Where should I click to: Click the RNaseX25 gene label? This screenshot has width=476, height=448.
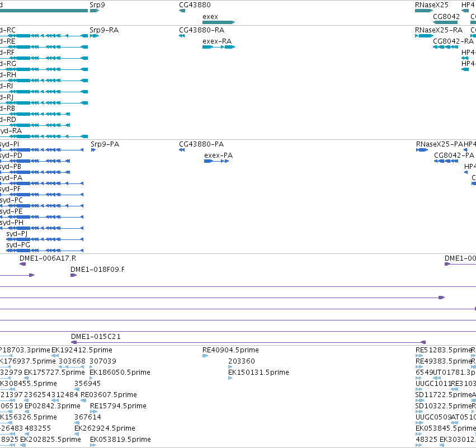pyautogui.click(x=431, y=5)
